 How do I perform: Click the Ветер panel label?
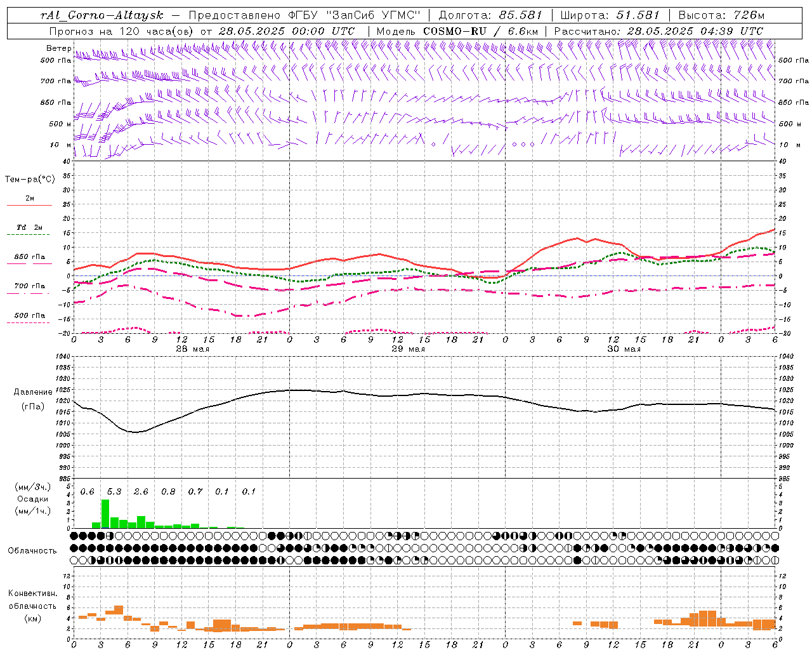[59, 48]
